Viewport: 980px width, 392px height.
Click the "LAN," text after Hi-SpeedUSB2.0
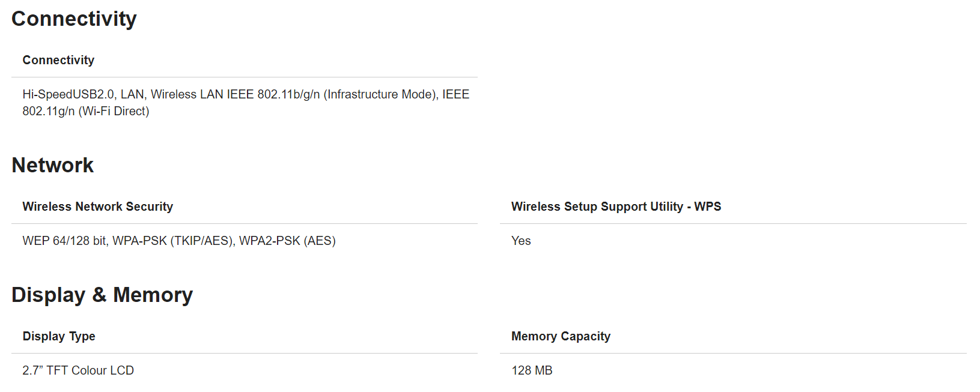(133, 94)
